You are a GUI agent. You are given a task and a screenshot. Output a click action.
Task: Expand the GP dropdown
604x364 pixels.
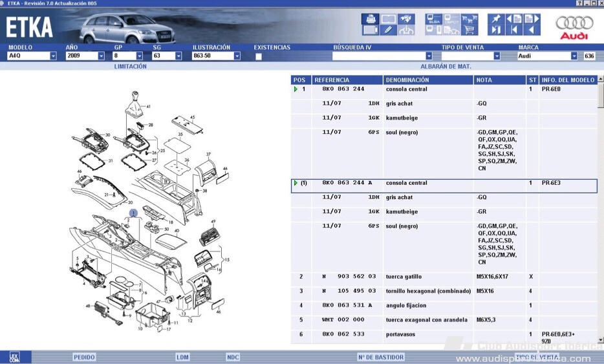point(140,56)
